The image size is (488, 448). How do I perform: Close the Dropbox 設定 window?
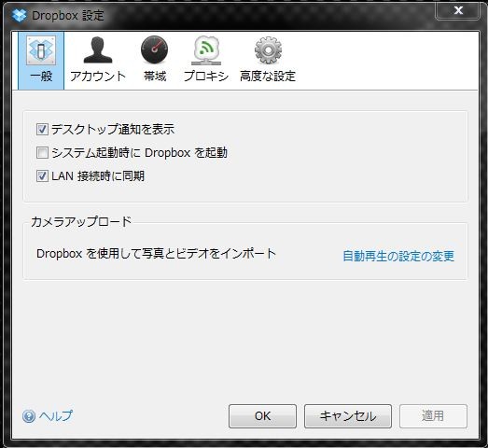pos(457,10)
